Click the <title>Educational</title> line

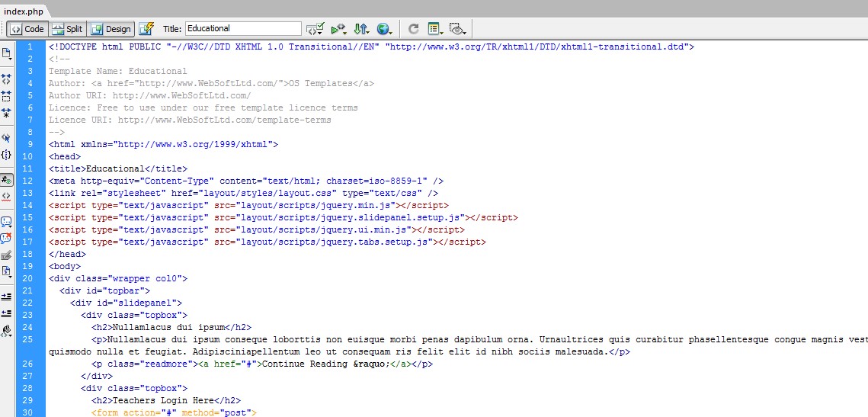(118, 168)
